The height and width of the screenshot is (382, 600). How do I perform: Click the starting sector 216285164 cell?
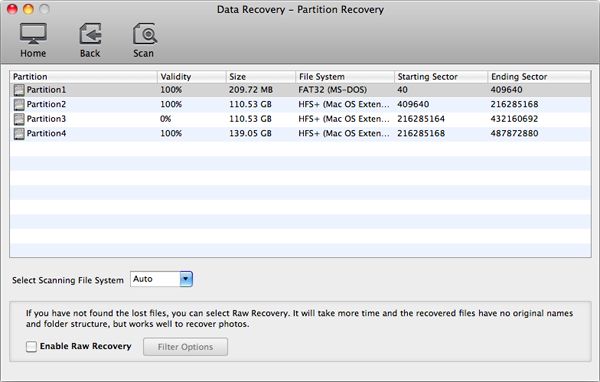pyautogui.click(x=421, y=119)
